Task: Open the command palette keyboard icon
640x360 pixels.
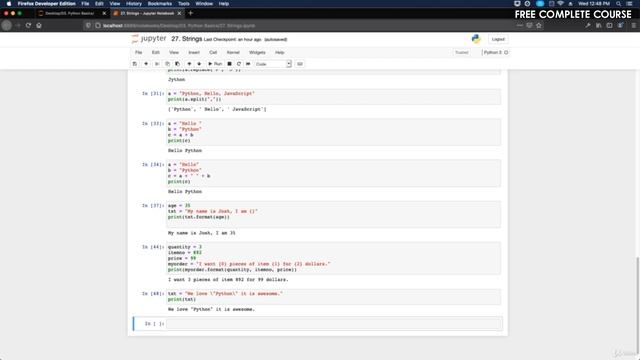Action: tap(300, 64)
